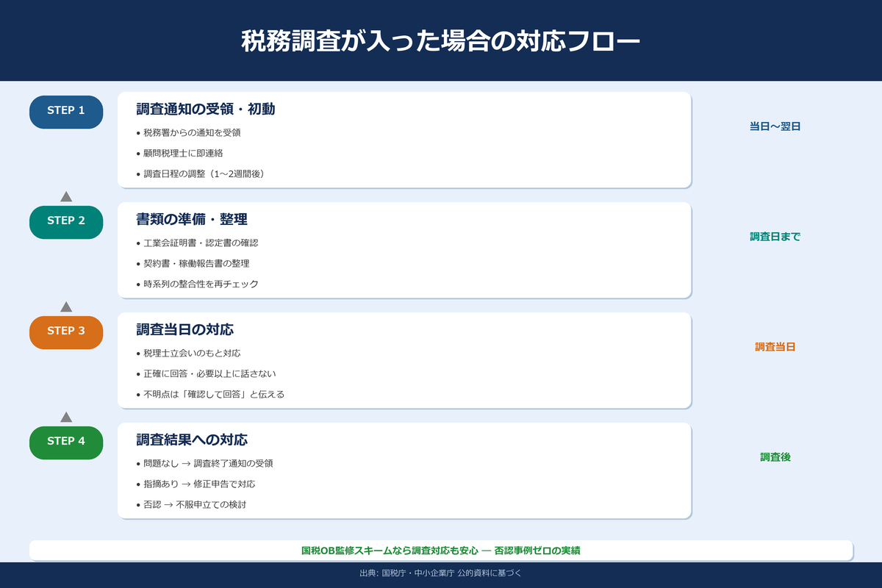This screenshot has height=588, width=882.
Task: Select the green STEP 4 badge
Action: click(66, 442)
